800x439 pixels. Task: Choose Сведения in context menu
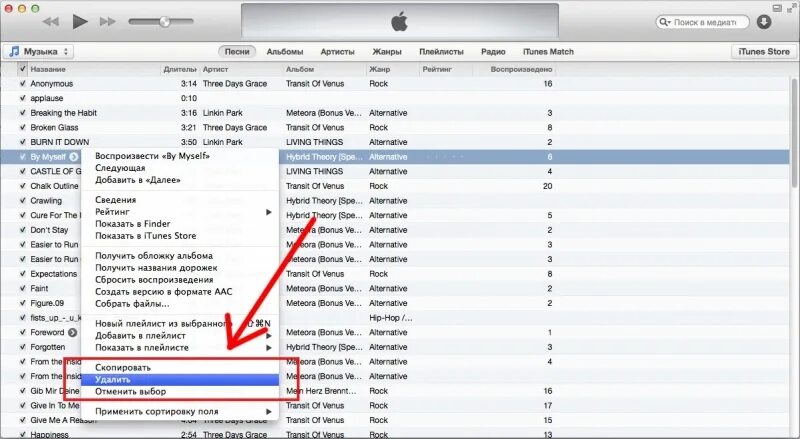(x=180, y=200)
